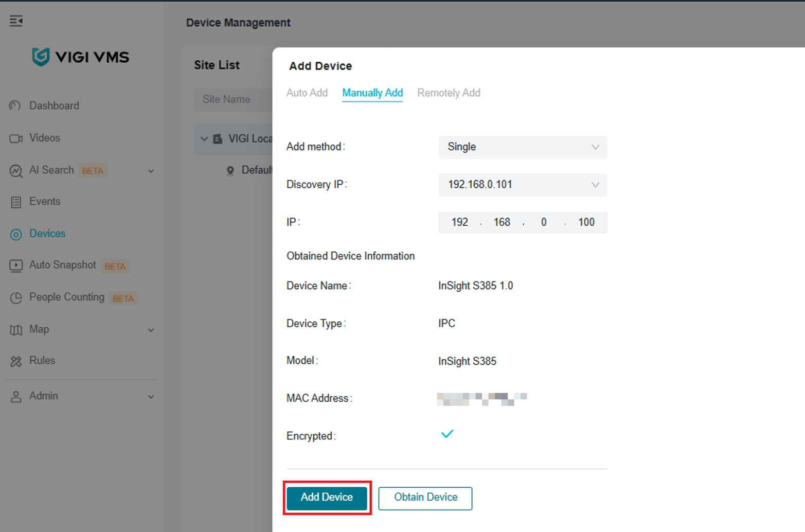Viewport: 805px width, 532px height.
Task: Click the Rules tools icon
Action: click(x=16, y=361)
